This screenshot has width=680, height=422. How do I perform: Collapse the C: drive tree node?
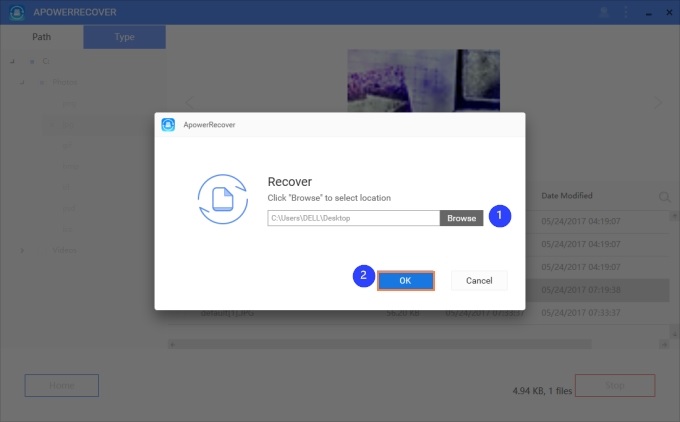(x=12, y=62)
